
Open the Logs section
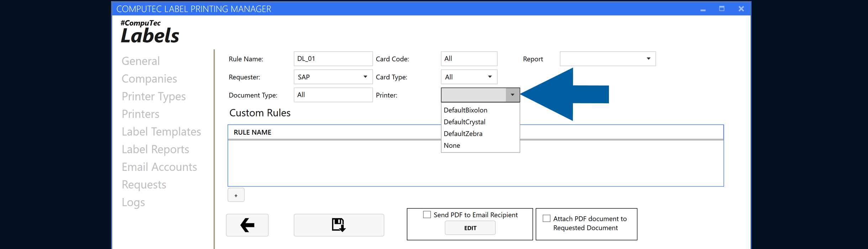point(133,202)
